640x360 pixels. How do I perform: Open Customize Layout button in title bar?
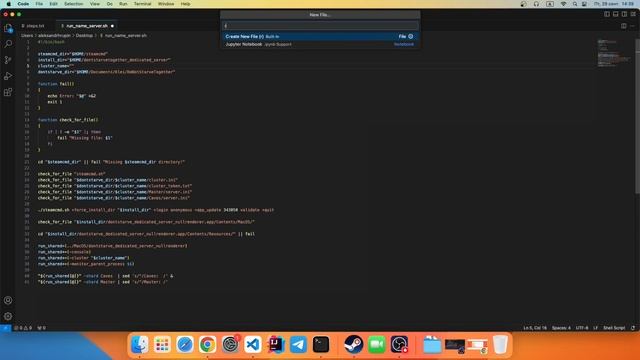pos(633,14)
